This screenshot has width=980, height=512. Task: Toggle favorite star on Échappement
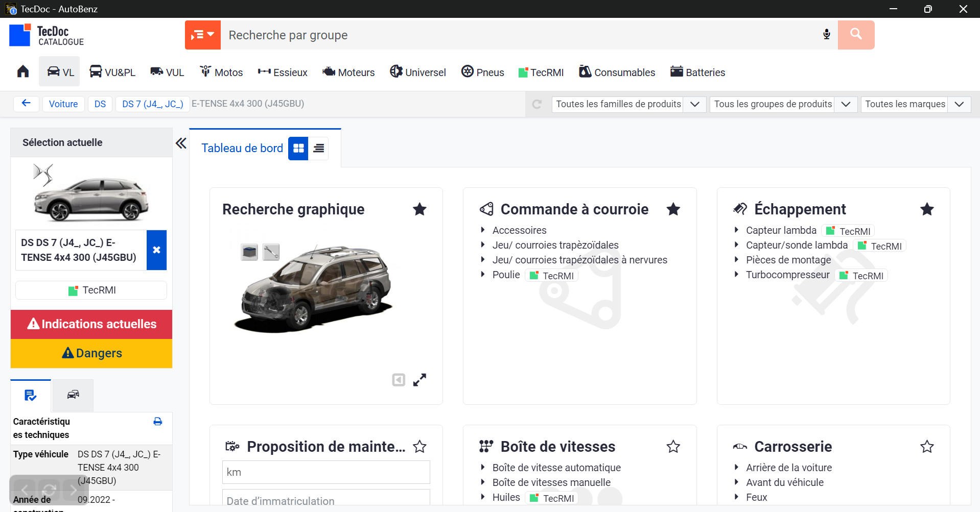927,209
